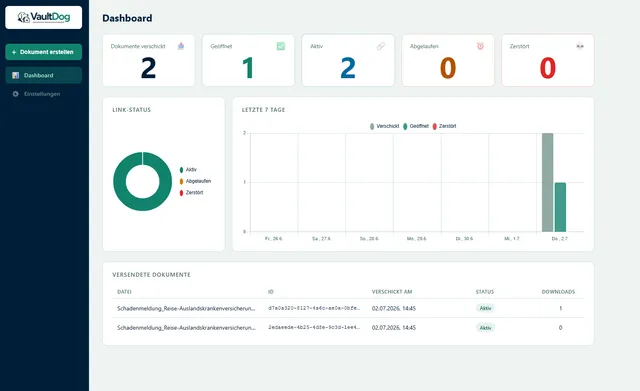Select the Zerstört value 0
Viewport: 640px width, 391px height.
(548, 68)
